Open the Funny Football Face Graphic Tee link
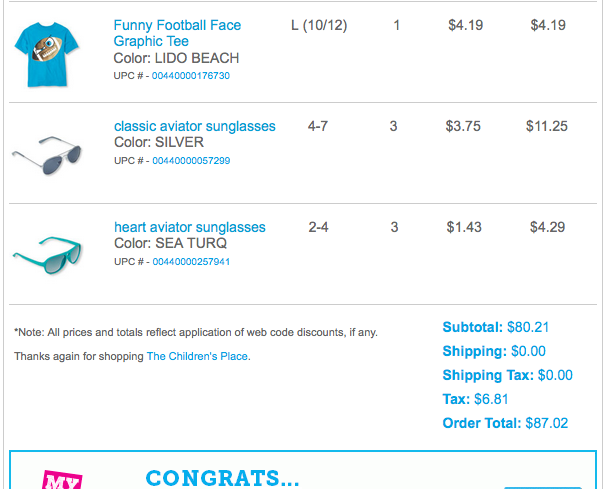This screenshot has width=603, height=489. click(177, 33)
